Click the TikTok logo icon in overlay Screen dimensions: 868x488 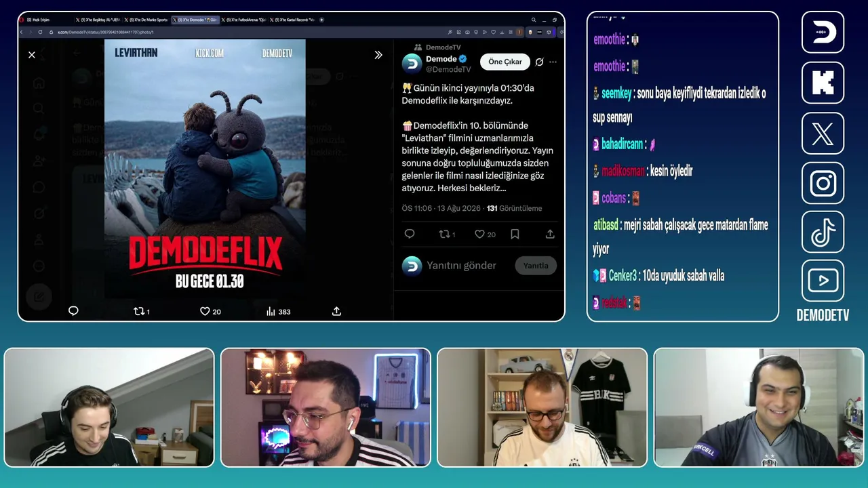pos(823,232)
